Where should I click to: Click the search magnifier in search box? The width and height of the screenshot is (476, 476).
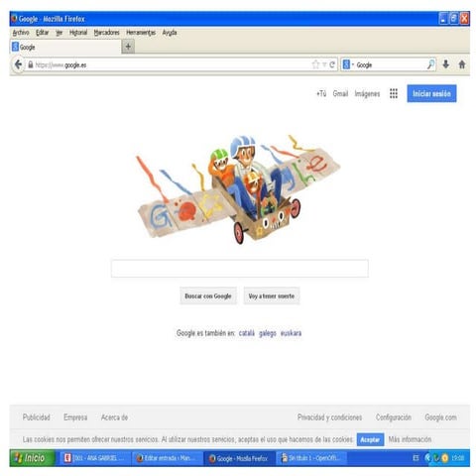430,64
